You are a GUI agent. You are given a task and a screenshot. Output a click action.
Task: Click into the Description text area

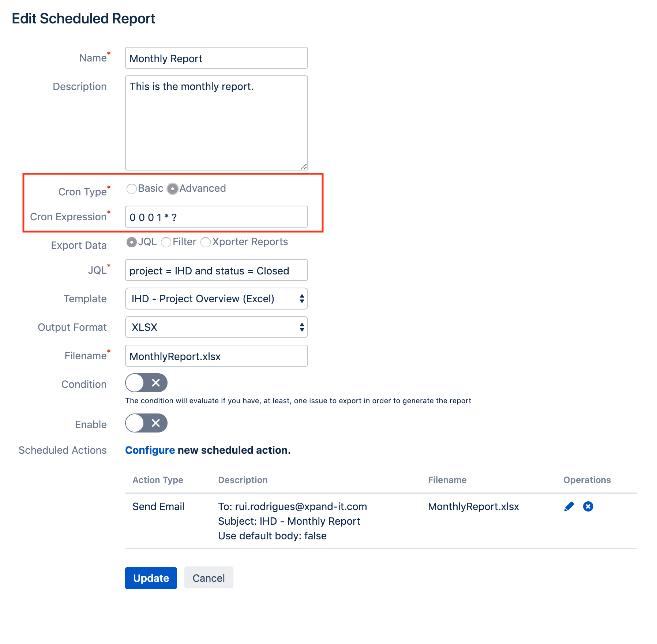216,123
